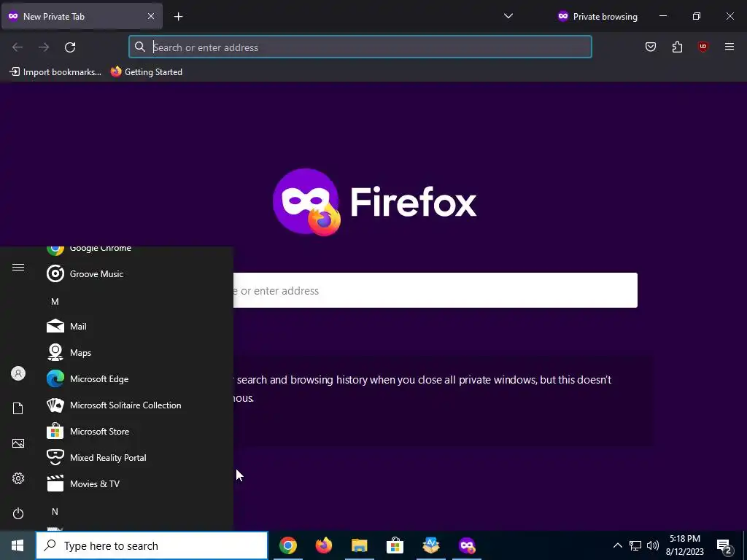Open a new tab with plus button

(178, 17)
